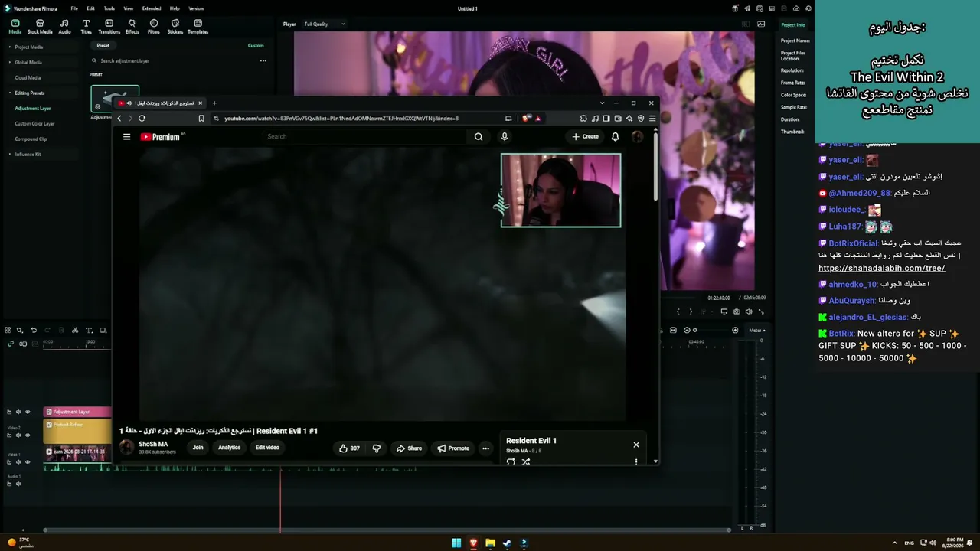Open the YouTube hamburger guide menu
Image resolution: width=980 pixels, height=551 pixels.
126,137
